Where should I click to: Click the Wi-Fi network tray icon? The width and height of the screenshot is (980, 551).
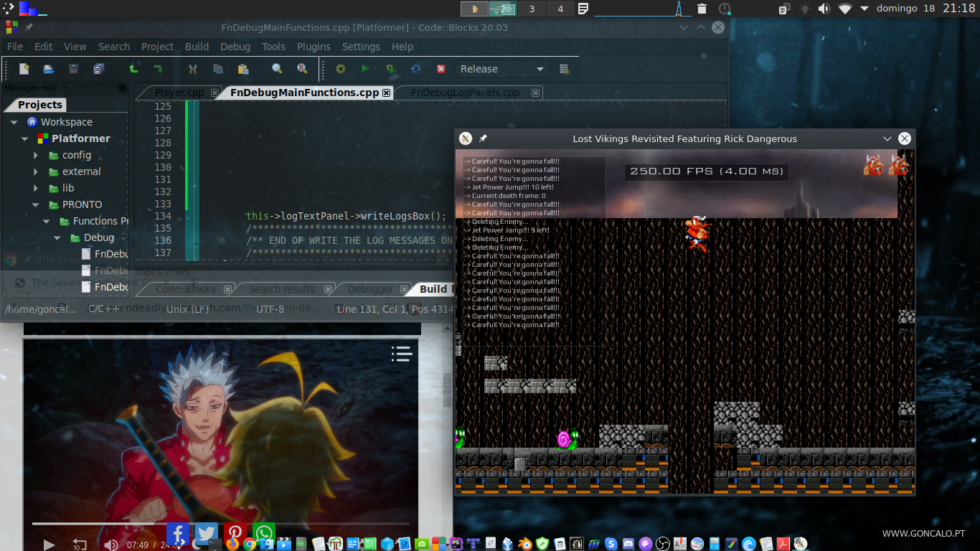tap(845, 9)
